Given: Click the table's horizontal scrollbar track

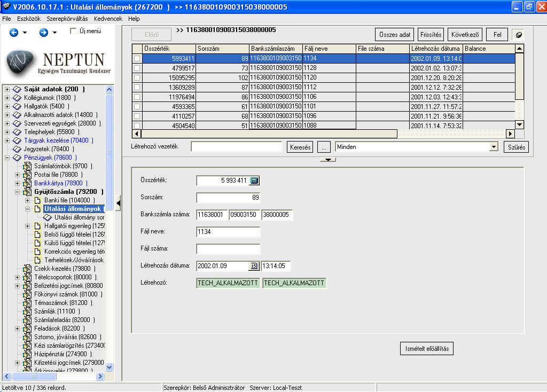Looking at the screenshot, I should [x=451, y=134].
